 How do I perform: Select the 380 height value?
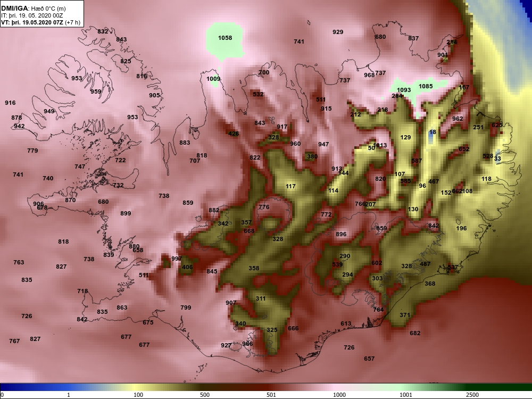coord(312,156)
